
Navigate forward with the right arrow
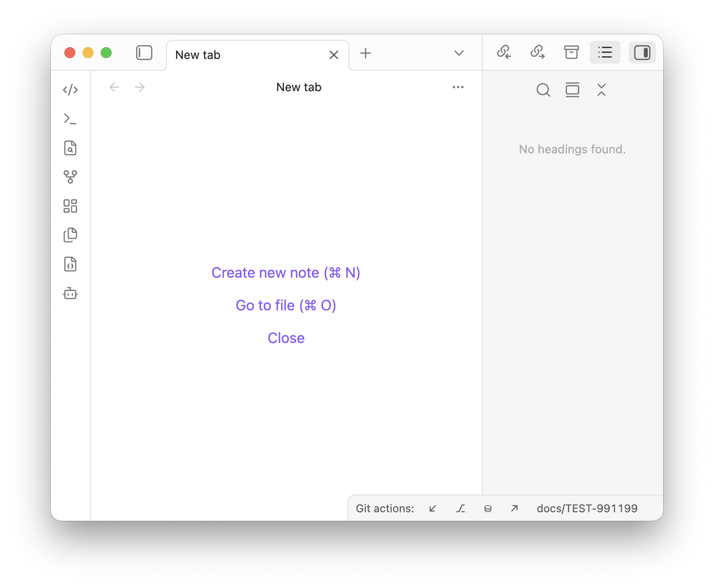pyautogui.click(x=140, y=87)
